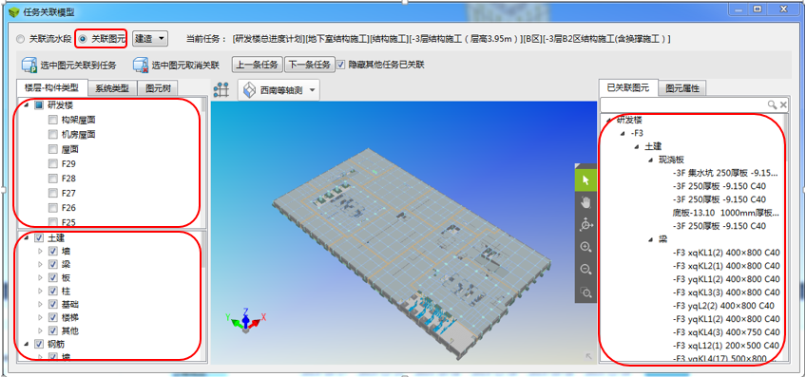Click the small arrow at viewport bottom-right corner

coord(589,356)
